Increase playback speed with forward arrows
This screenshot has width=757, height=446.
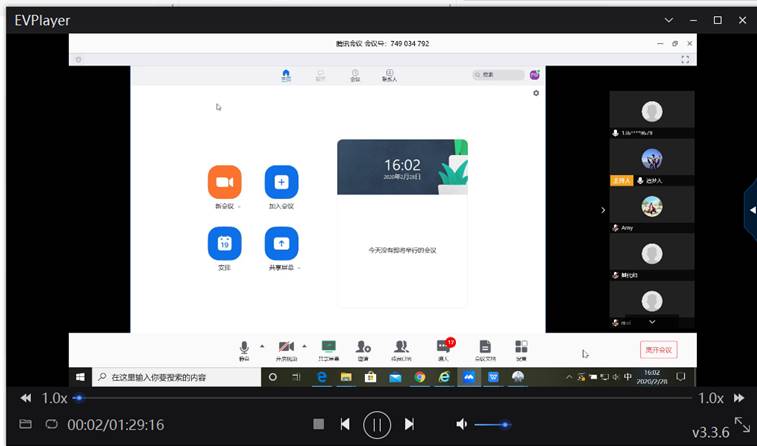pyautogui.click(x=739, y=398)
